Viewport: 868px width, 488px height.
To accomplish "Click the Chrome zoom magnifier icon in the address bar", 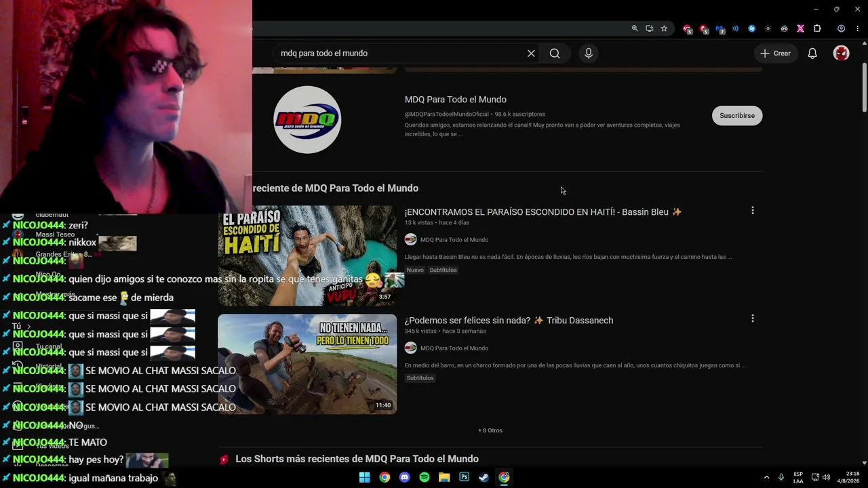I will coord(635,28).
